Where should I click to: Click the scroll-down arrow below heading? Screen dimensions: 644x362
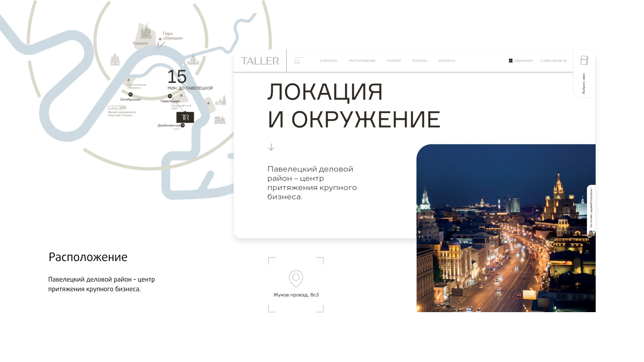[x=271, y=147]
